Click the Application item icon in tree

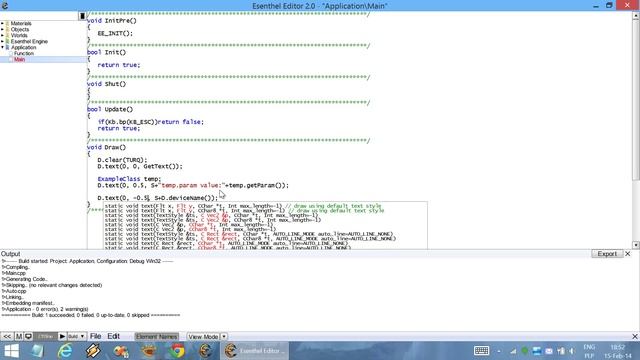tap(7, 47)
